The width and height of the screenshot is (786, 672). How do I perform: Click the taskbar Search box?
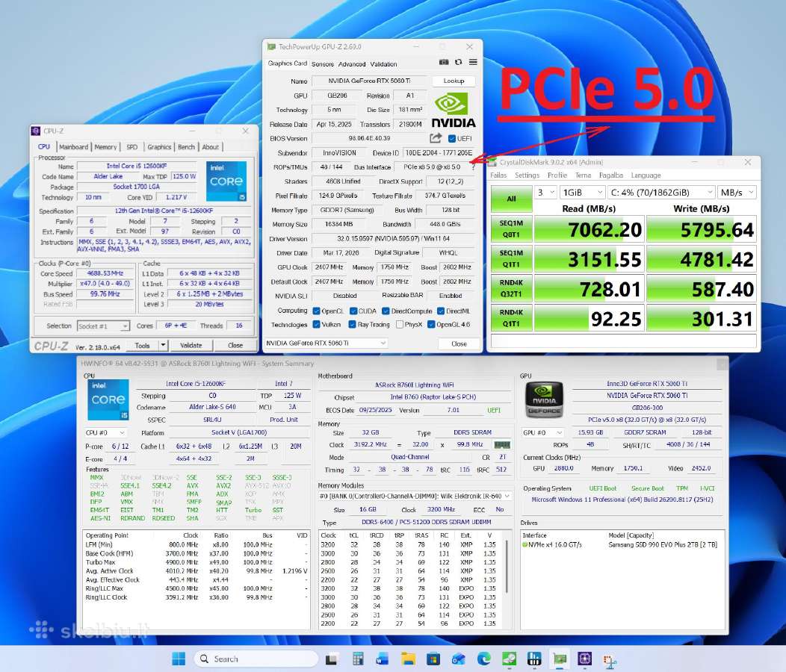(256, 659)
